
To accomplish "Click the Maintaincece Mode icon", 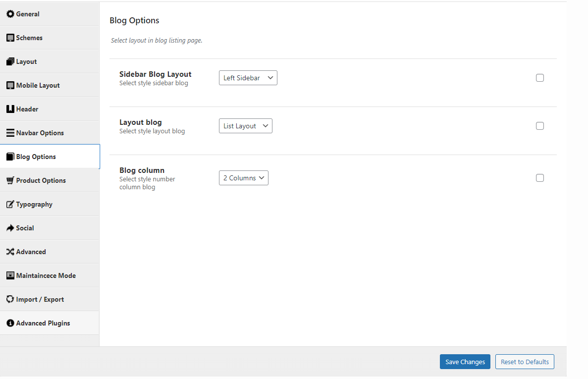I will point(10,275).
